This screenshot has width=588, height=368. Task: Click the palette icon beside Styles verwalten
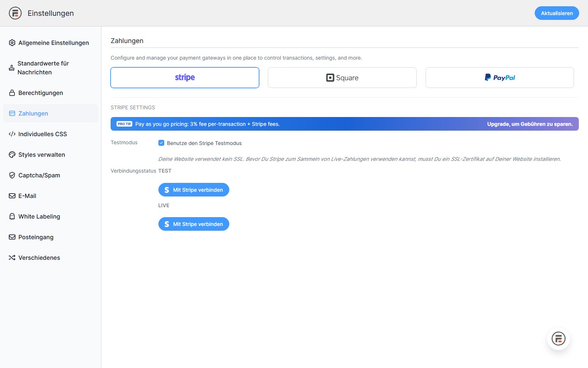tap(12, 155)
